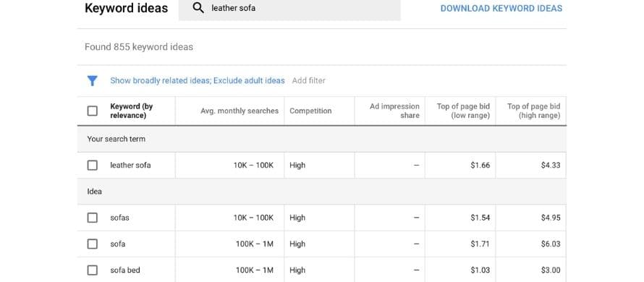Click the $1.54 low bid value
The height and width of the screenshot is (282, 644).
(480, 218)
